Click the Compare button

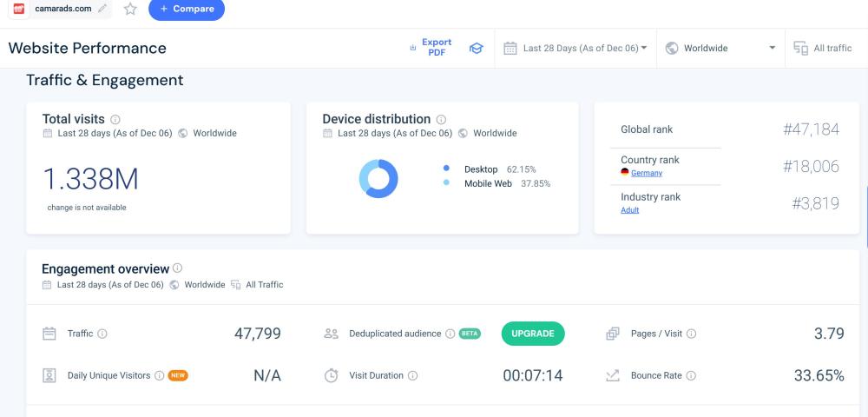187,10
